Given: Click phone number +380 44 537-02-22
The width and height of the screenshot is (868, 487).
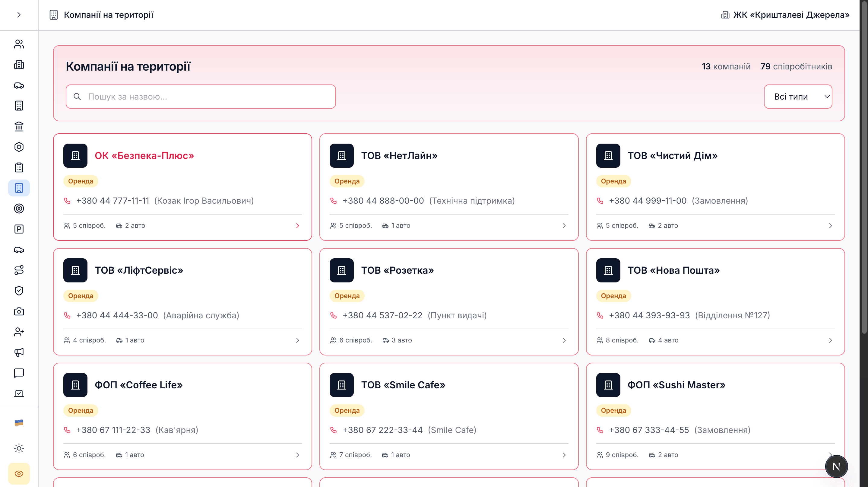Looking at the screenshot, I should 382,315.
